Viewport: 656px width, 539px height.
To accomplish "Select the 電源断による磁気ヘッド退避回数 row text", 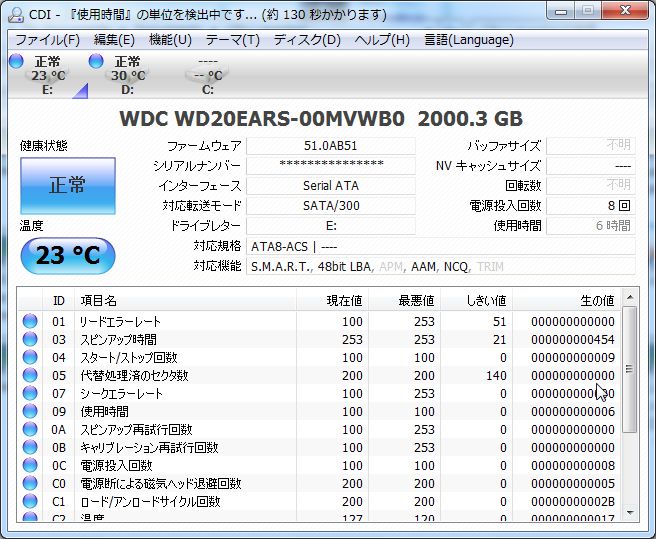I will (161, 483).
